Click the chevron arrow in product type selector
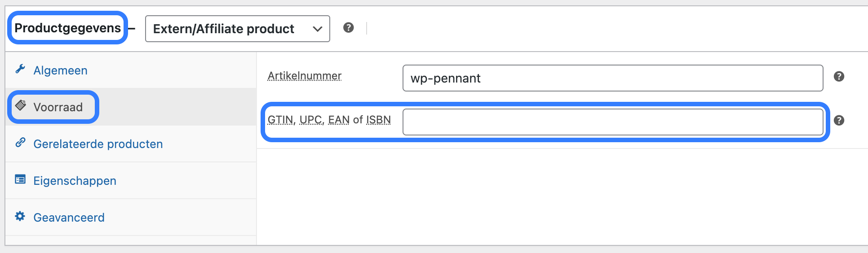 pyautogui.click(x=318, y=29)
